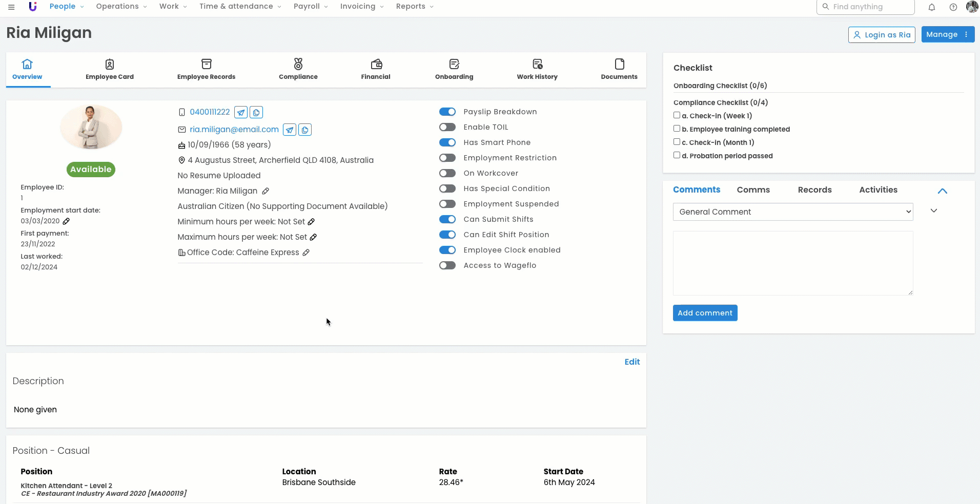Enable the TOIL toggle

tap(447, 127)
